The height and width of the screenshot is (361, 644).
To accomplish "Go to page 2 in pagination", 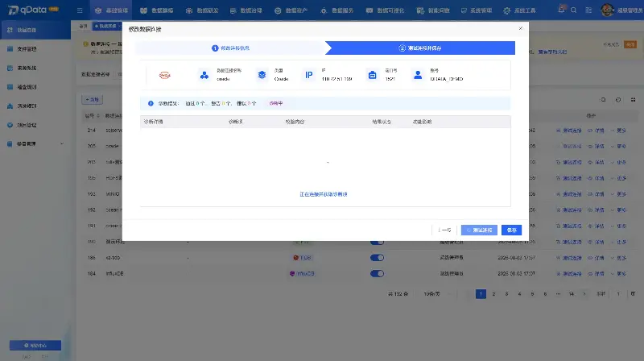I will point(493,294).
